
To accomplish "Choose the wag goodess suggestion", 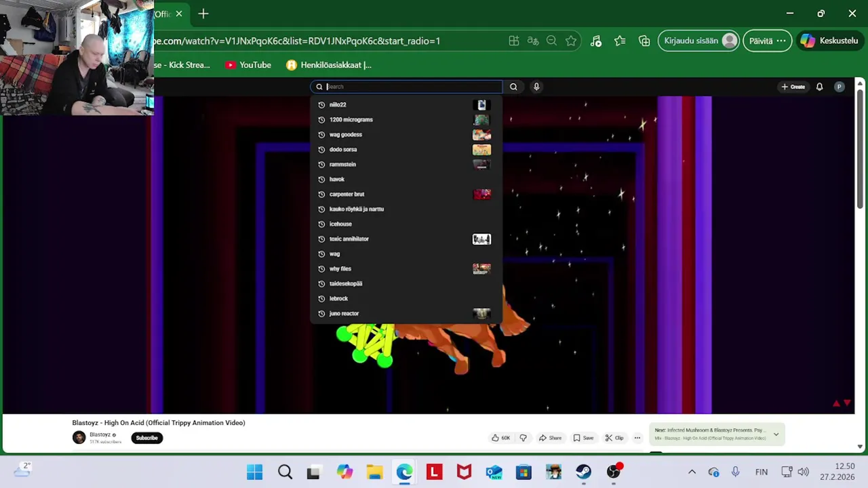I will (406, 135).
